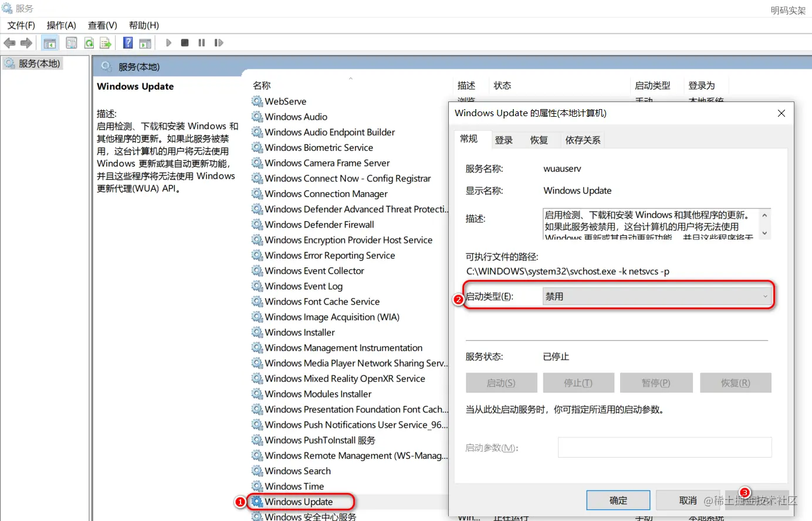Screen dimensions: 812x521
Task: Click the gear icon beside Windows Time
Action: [x=257, y=486]
